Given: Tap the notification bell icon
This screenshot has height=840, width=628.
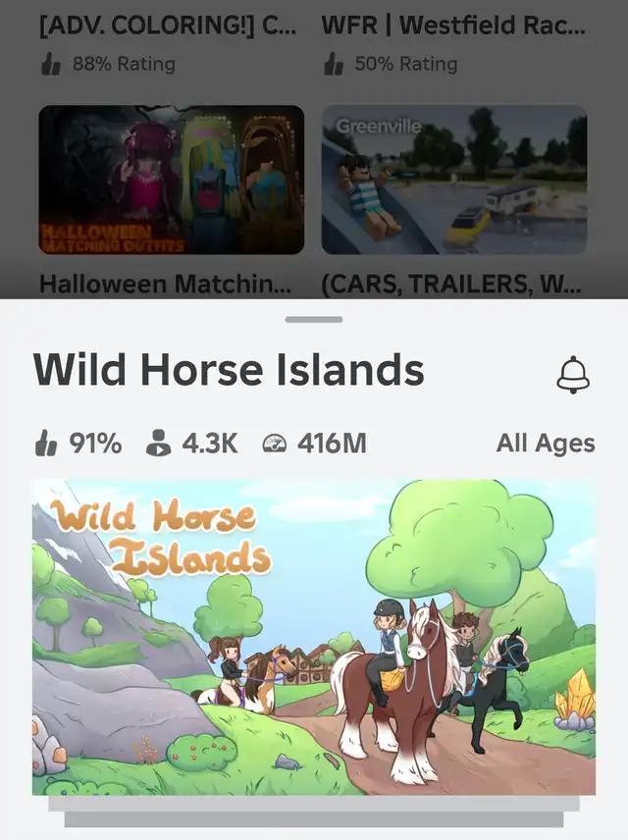Looking at the screenshot, I should pos(573,375).
